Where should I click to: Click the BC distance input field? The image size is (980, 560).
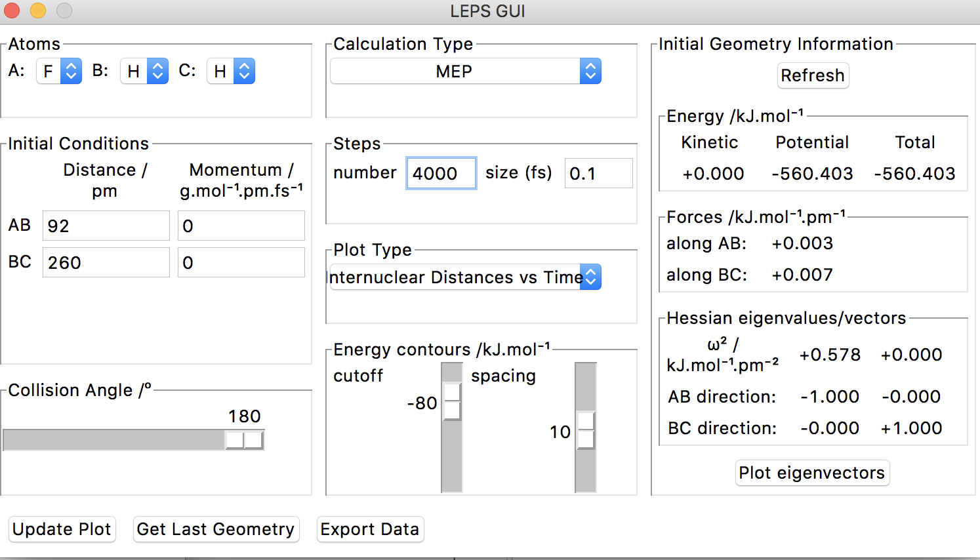(106, 262)
